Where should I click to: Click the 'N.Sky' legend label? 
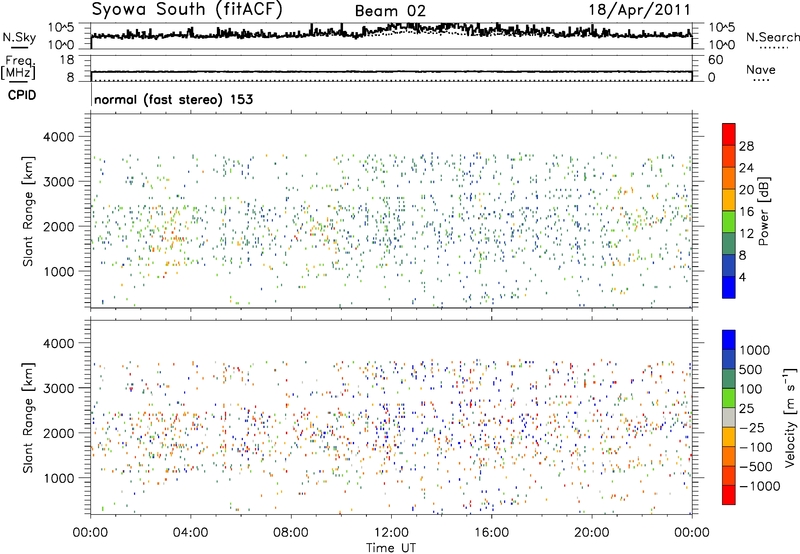(x=19, y=37)
